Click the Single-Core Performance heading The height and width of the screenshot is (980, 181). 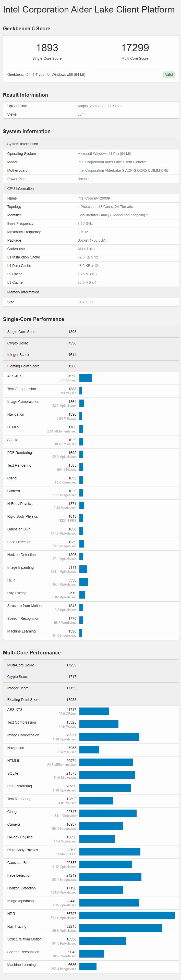[33, 319]
